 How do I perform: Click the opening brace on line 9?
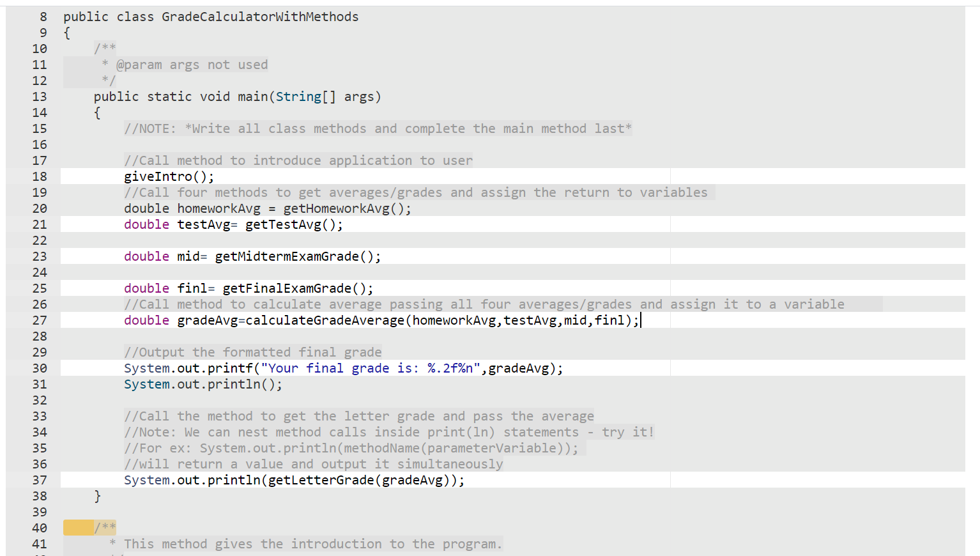[67, 33]
